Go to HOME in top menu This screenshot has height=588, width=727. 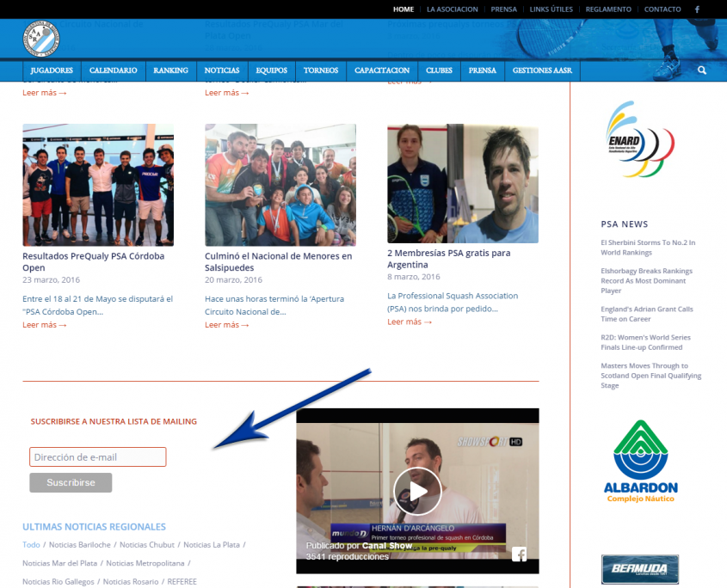coord(404,9)
